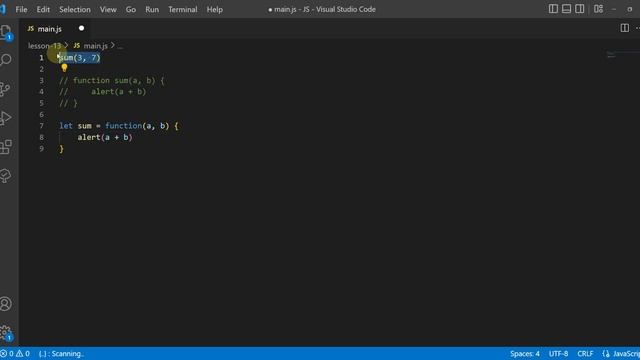The height and width of the screenshot is (360, 640).
Task: Change indentation via Spaces: 4
Action: tap(524, 353)
